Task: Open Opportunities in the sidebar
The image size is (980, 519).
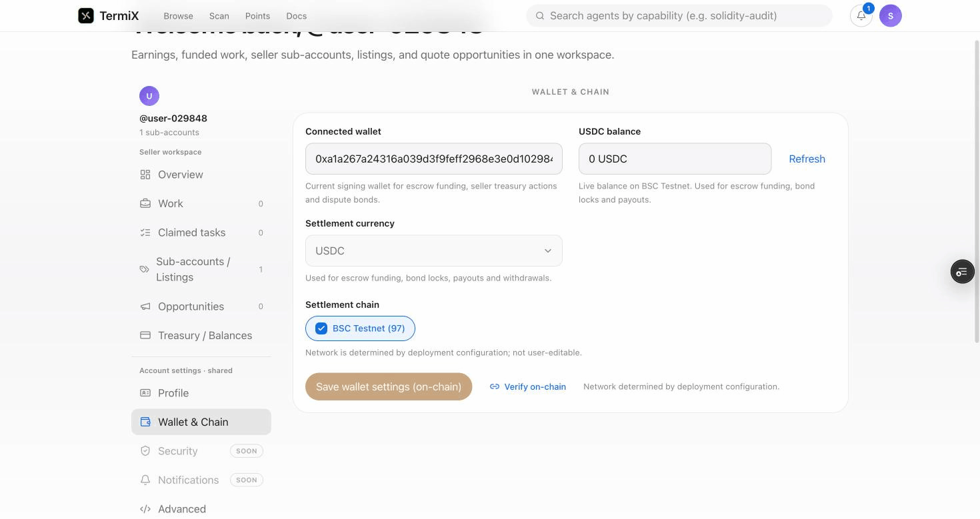Action: click(x=201, y=306)
